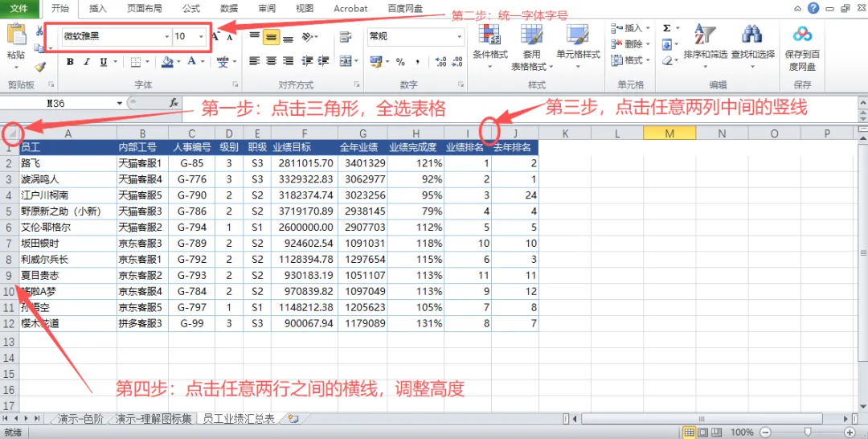Toggle align text left
This screenshot has width=868, height=439.
coord(254,61)
